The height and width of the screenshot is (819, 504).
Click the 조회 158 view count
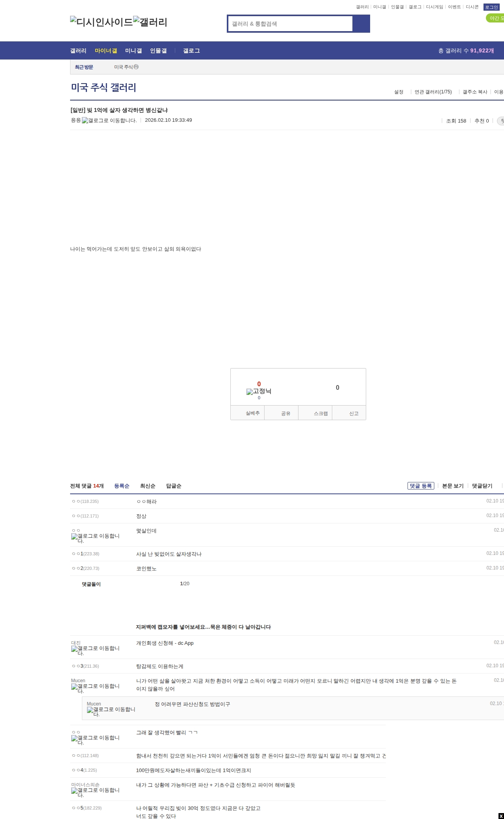point(456,121)
